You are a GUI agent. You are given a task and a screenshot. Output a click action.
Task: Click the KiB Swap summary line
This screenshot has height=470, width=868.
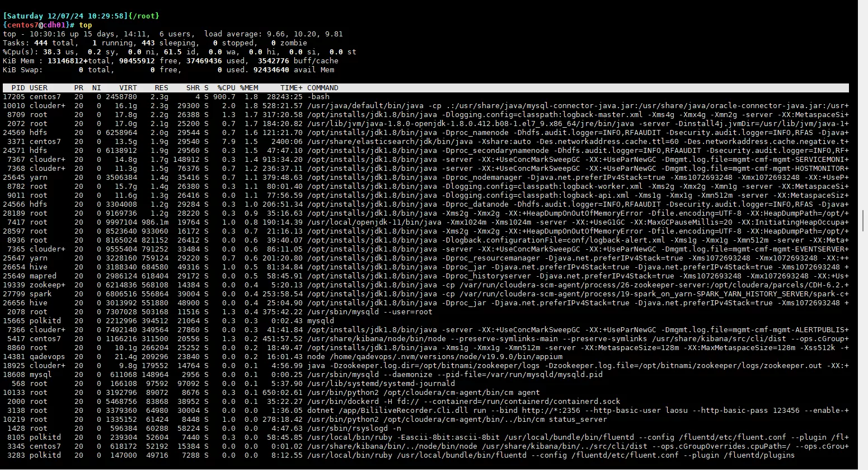pos(168,70)
